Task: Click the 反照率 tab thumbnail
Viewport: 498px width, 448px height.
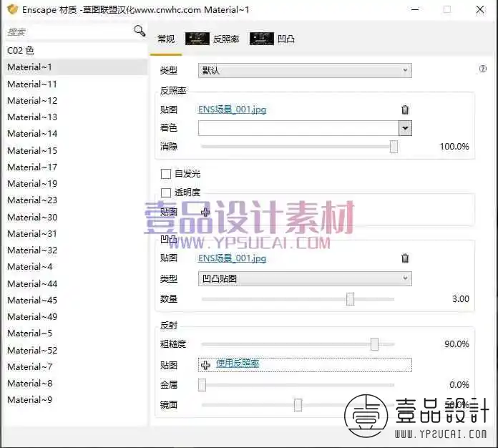Action: (x=197, y=39)
